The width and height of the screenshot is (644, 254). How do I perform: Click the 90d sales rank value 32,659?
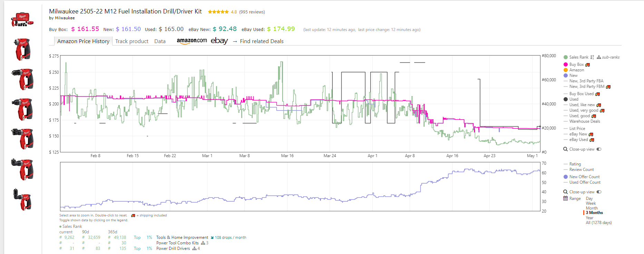coord(94,237)
